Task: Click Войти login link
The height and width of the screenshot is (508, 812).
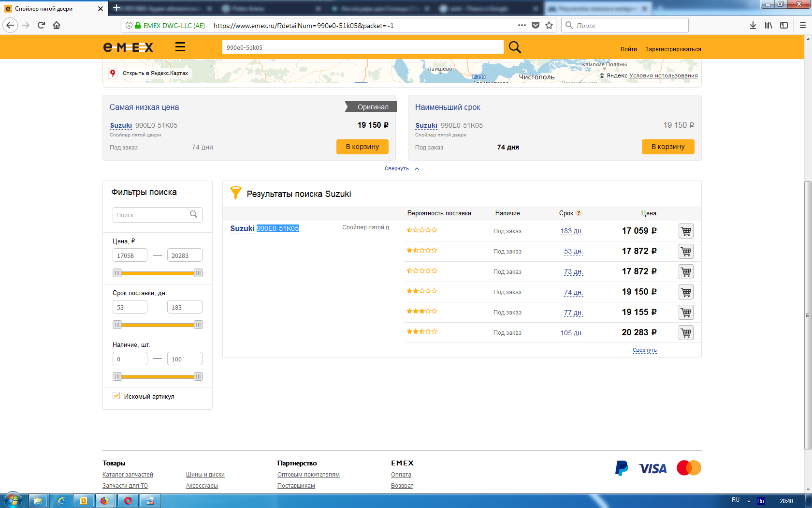Action: point(629,49)
